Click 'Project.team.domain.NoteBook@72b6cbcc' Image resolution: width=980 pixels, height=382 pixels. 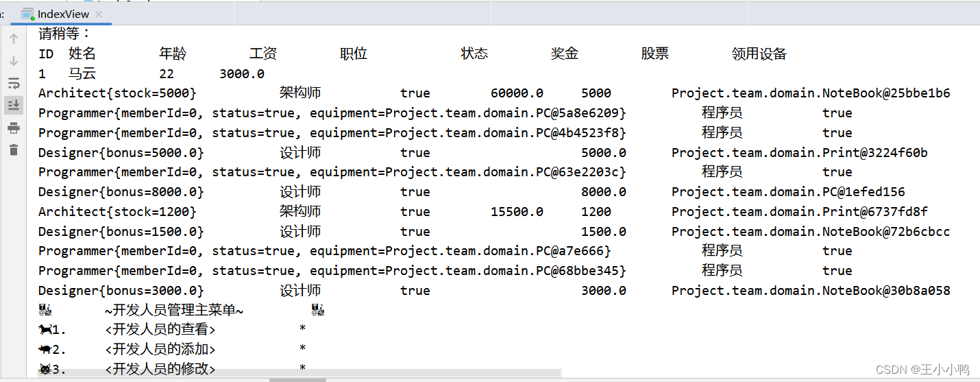coord(811,232)
